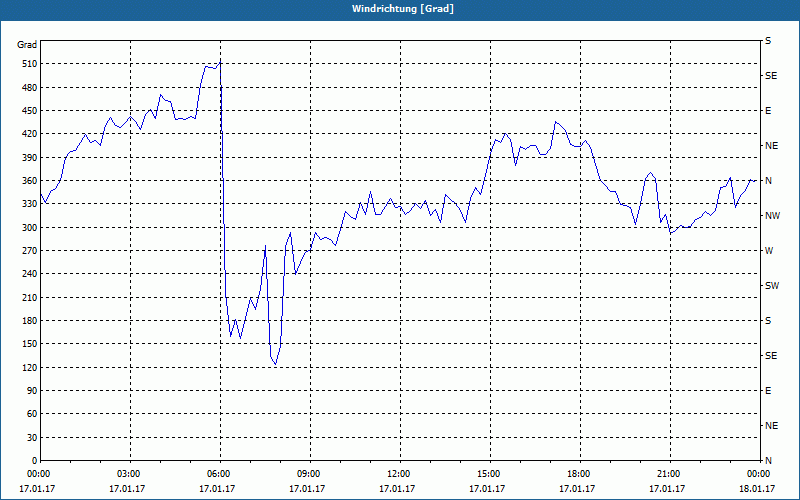Click the 17.01.17 date under 12:00
This screenshot has height=500, width=800.
(396, 488)
